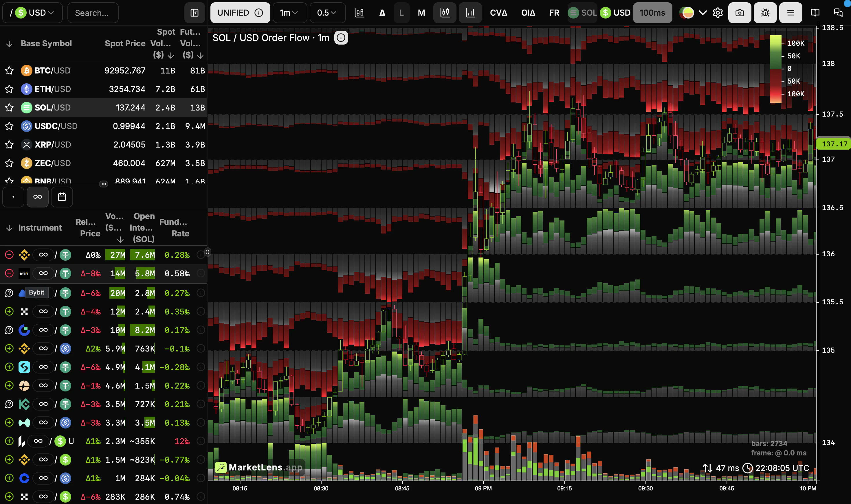The image size is (851, 504).
Task: Click chat bubble icon on 10M row
Action: point(9,330)
